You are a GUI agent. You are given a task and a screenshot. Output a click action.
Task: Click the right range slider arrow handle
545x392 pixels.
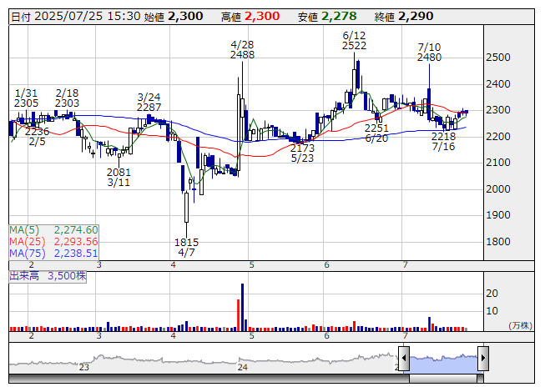[x=483, y=359]
